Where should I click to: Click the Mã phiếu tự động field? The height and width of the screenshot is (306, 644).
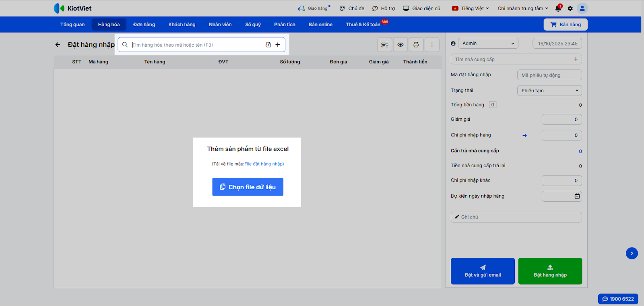point(549,75)
